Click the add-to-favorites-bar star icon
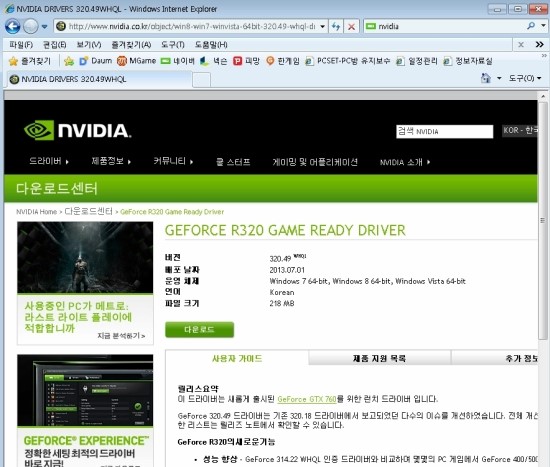 [x=69, y=61]
